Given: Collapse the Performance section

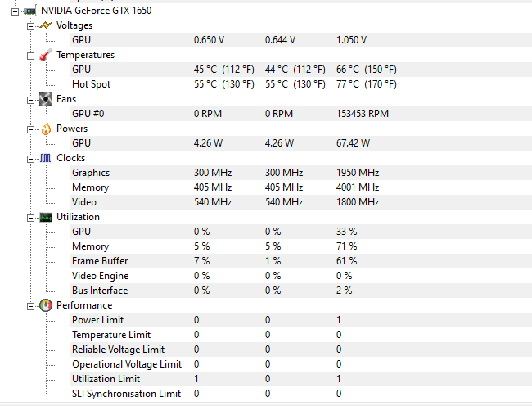Looking at the screenshot, I should 30,306.
